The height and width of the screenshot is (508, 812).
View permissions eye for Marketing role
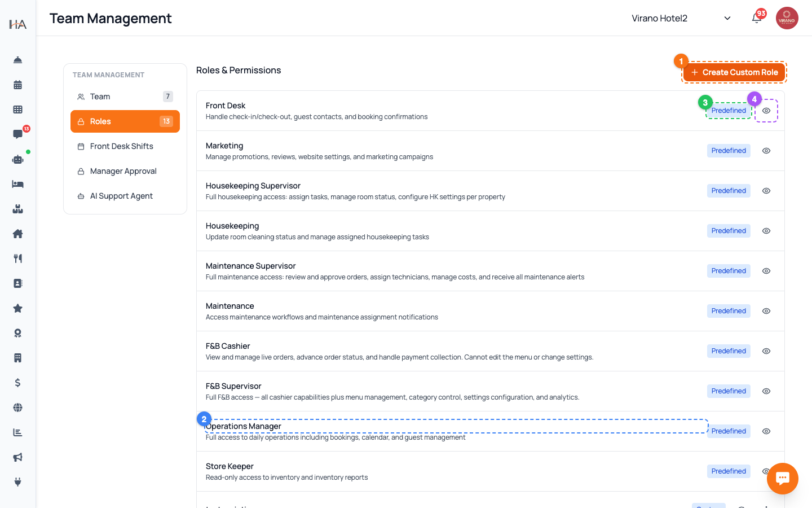766,151
